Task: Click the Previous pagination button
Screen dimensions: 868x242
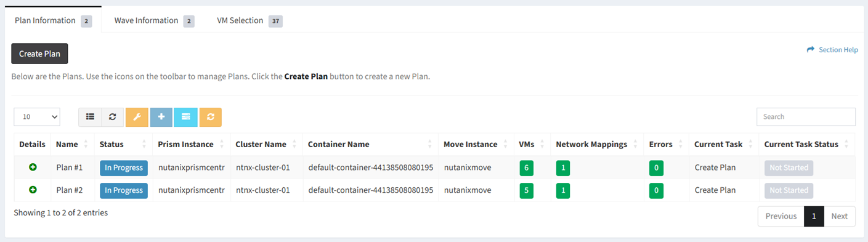Action: coord(781,216)
